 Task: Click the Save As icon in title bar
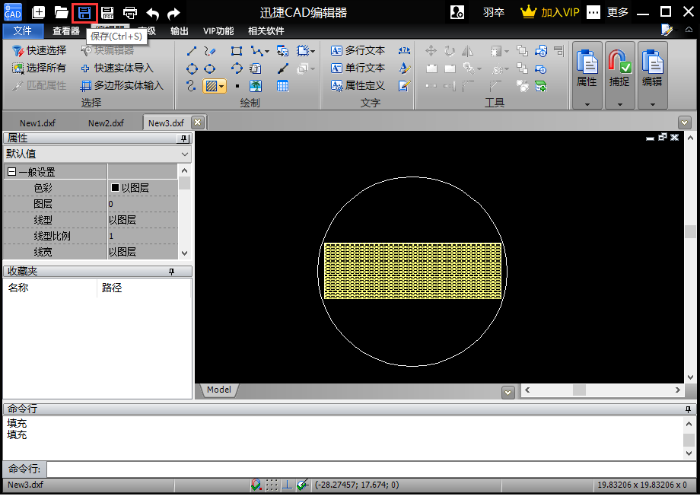(x=107, y=12)
